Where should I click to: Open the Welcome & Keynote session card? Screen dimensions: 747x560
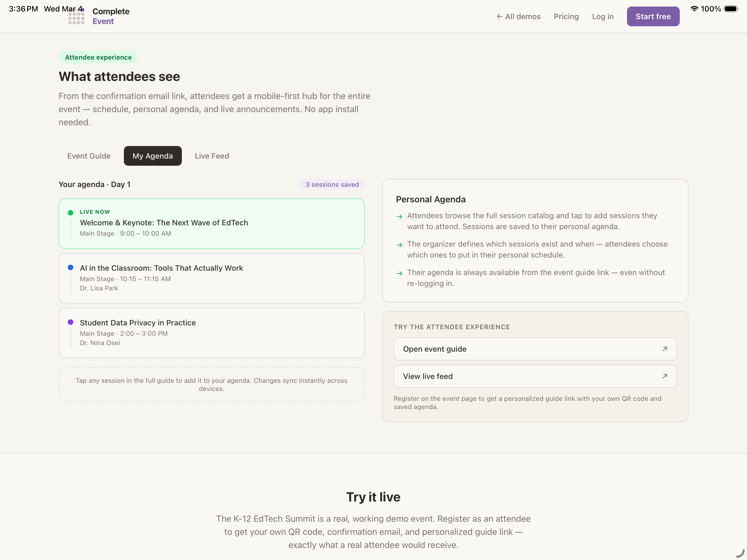click(x=211, y=224)
